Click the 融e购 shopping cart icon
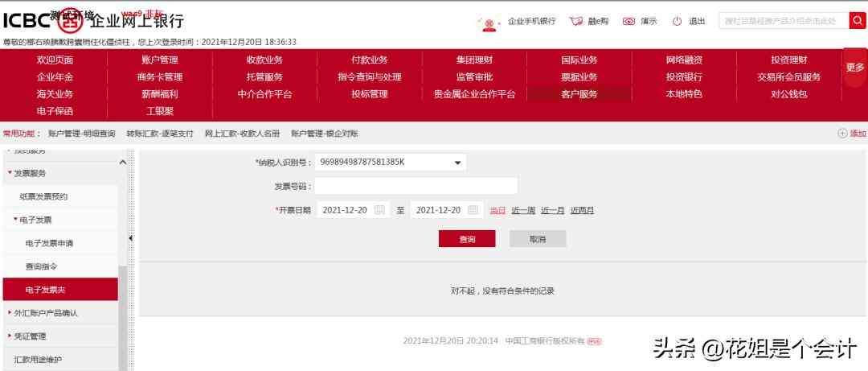Viewport: 868px width, 371px height. [575, 21]
